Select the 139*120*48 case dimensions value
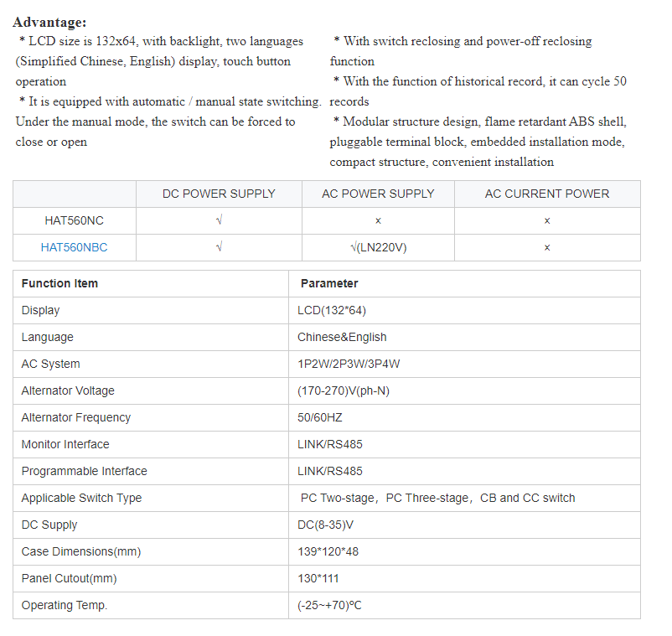 (328, 551)
